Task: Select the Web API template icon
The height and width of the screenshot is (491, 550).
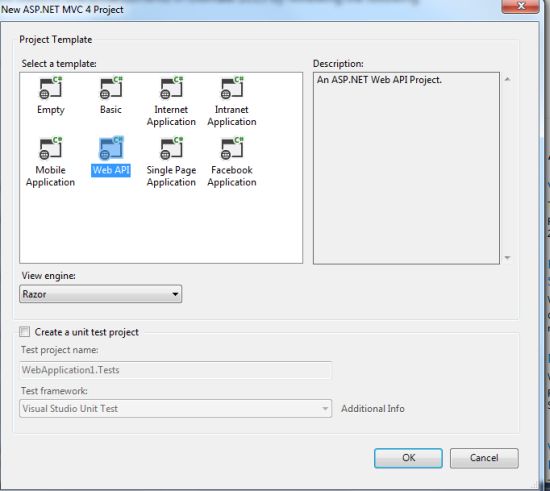Action: click(x=111, y=148)
